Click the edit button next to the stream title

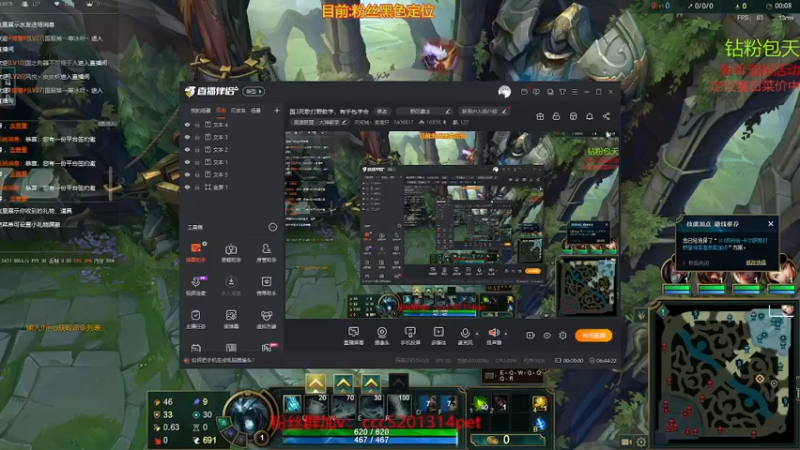382,111
